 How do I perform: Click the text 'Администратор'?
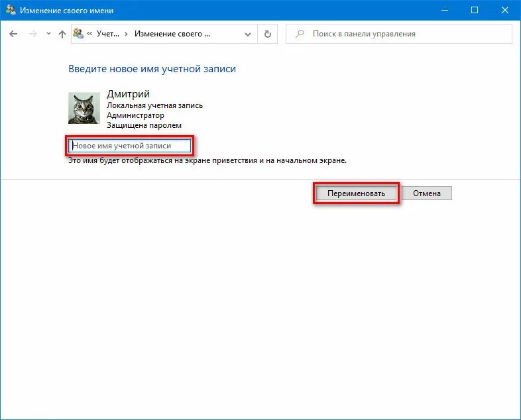click(135, 115)
